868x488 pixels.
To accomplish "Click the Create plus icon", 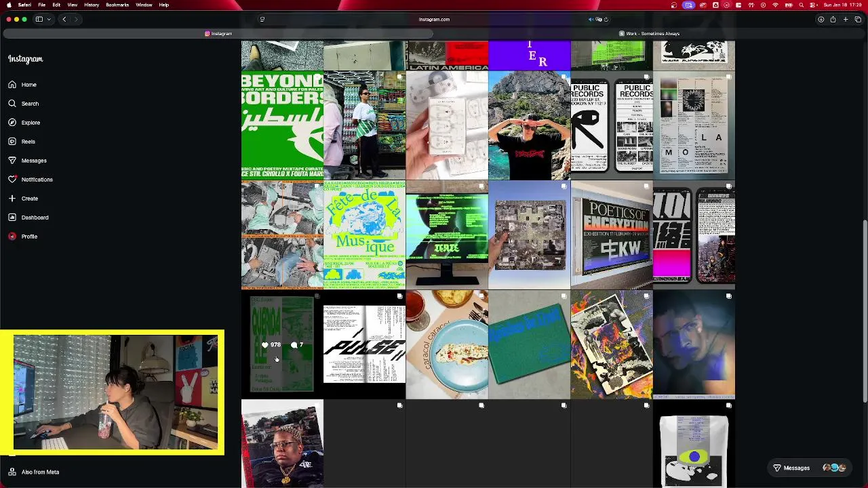I will pos(12,199).
